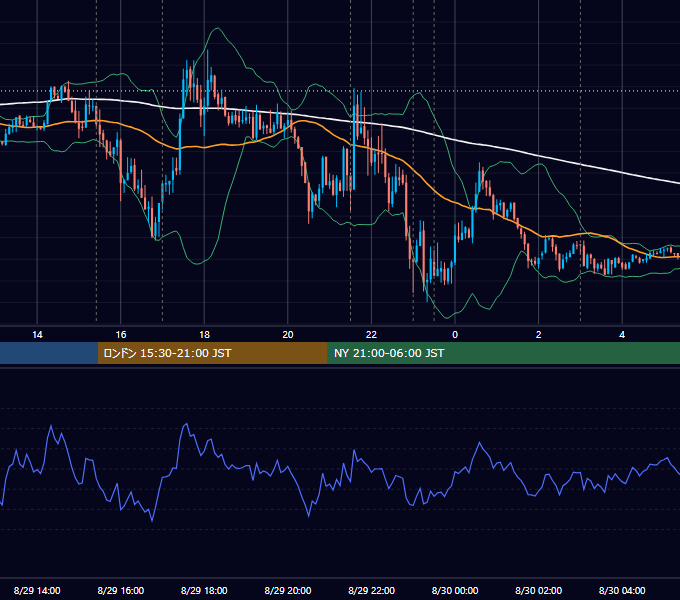Click the 8/29 22:00 date label

(371, 590)
